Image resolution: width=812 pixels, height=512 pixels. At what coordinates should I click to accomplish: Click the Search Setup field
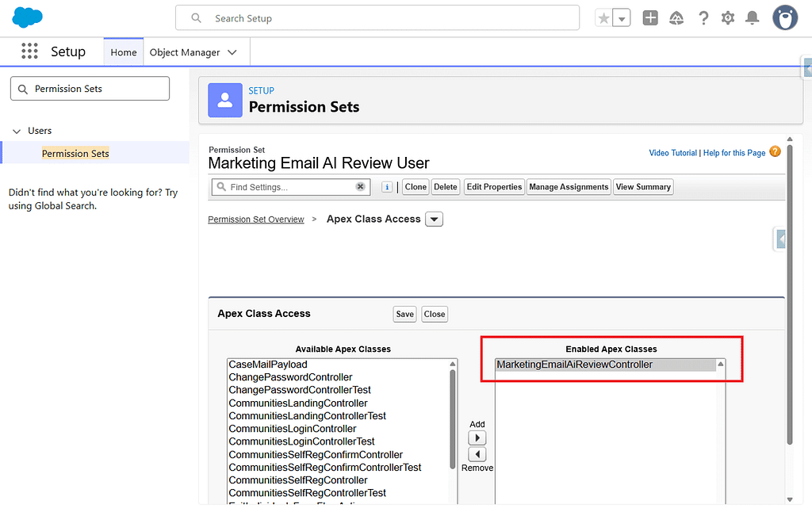pyautogui.click(x=377, y=18)
